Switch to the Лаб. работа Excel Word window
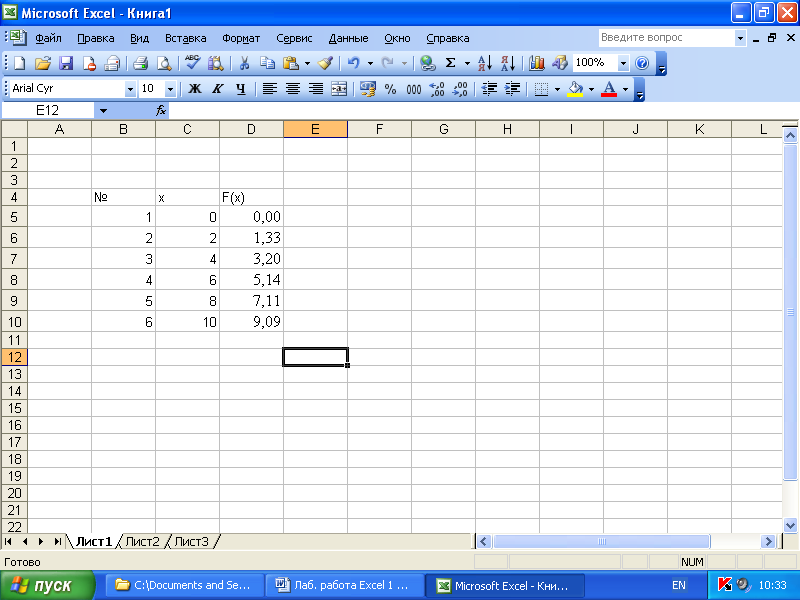 pos(345,585)
